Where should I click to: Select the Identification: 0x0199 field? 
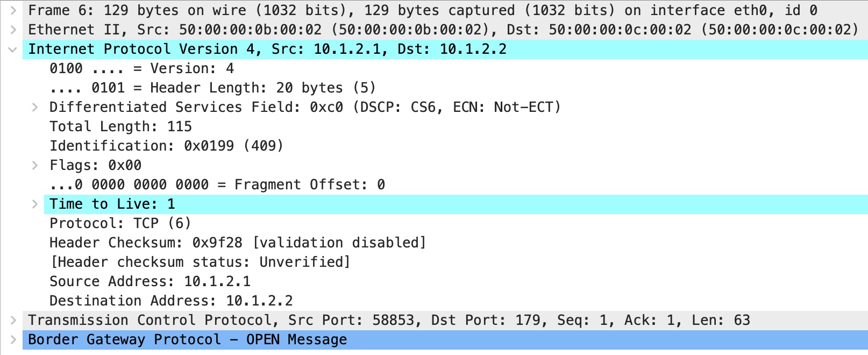tap(166, 146)
